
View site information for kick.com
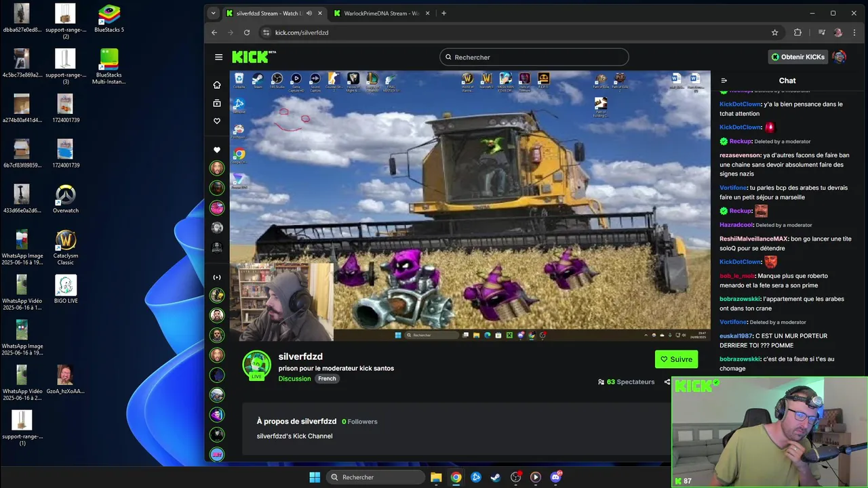pyautogui.click(x=267, y=33)
